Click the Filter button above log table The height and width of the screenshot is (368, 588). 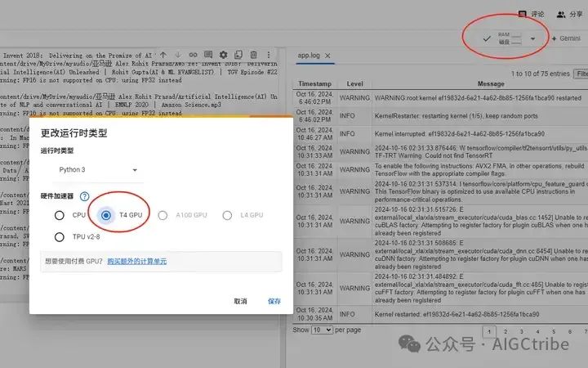click(x=581, y=74)
